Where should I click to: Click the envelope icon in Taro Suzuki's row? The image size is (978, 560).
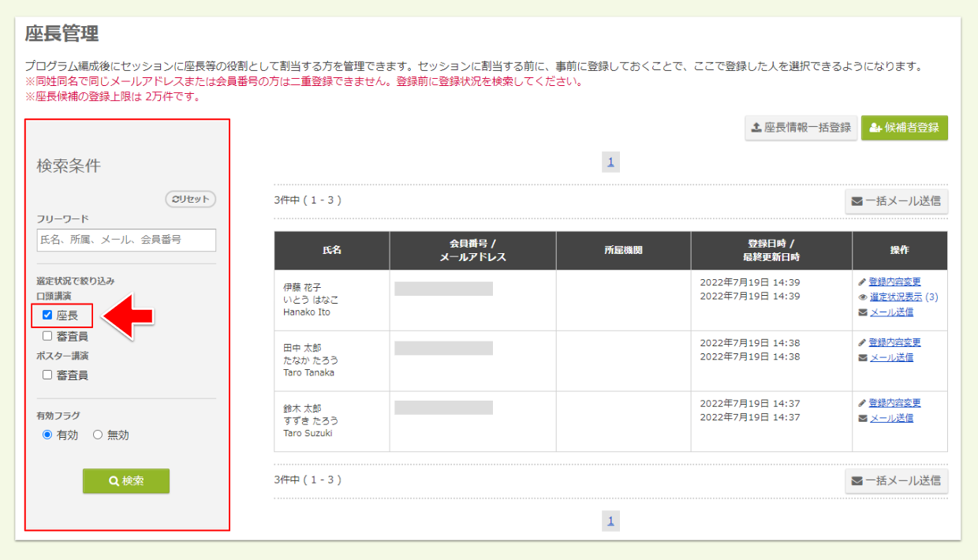tap(862, 418)
